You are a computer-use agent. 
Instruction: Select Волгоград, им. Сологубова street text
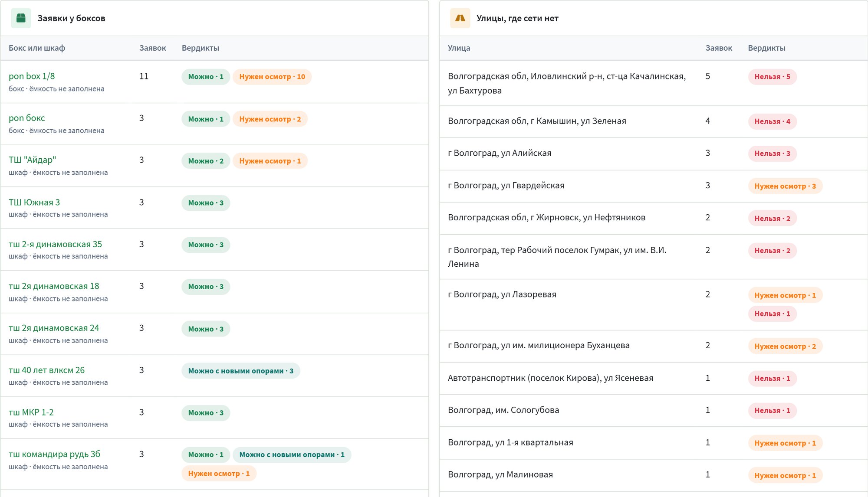click(x=503, y=410)
